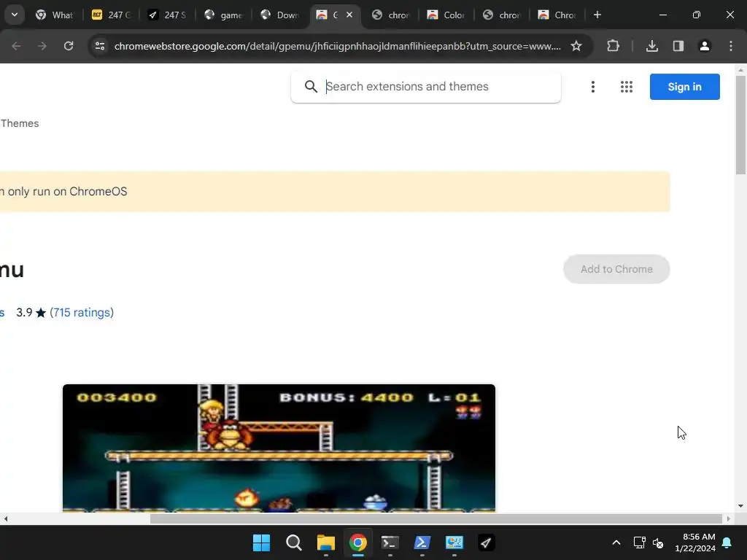
Task: Click the vertical scrollbar thumb
Action: [x=740, y=125]
